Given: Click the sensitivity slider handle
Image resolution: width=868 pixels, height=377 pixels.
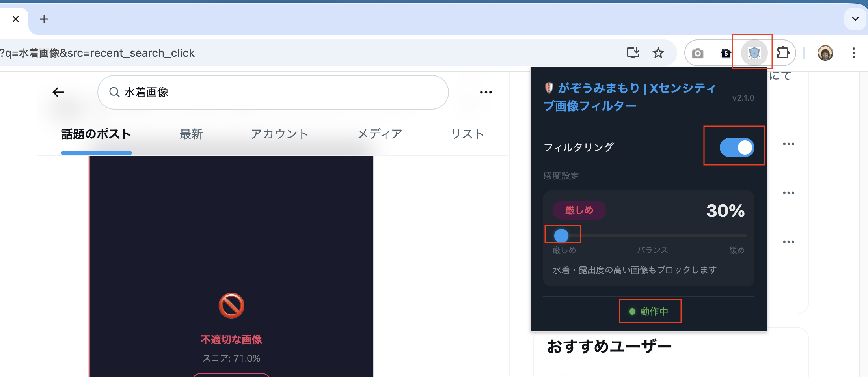Looking at the screenshot, I should click(561, 235).
